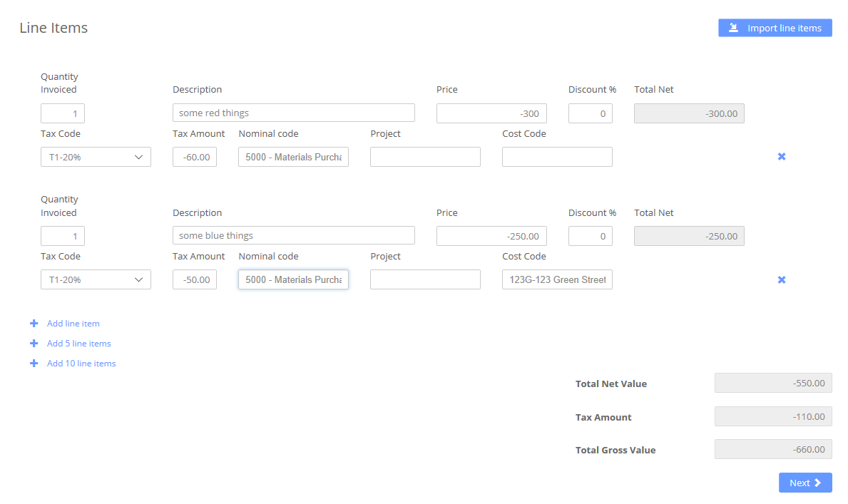
Task: Click the Tax Amount total field -110.00
Action: coord(773,417)
